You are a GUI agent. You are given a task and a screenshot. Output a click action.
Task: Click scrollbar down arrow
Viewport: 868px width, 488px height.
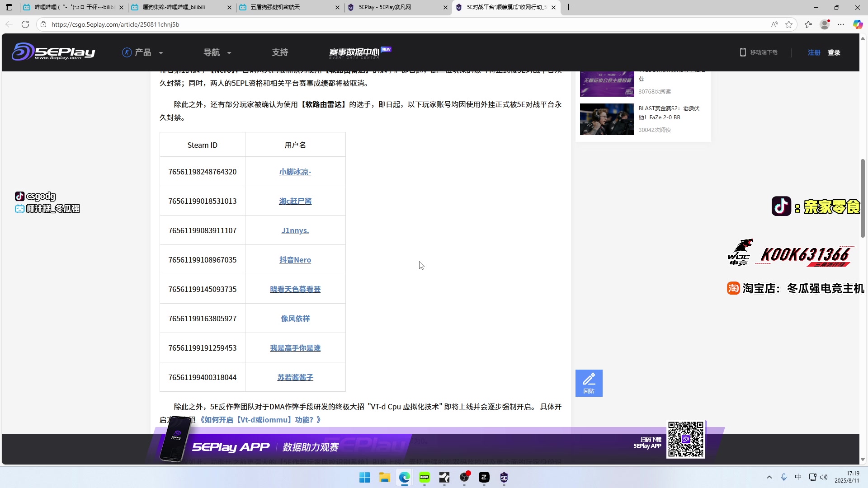coord(863,460)
